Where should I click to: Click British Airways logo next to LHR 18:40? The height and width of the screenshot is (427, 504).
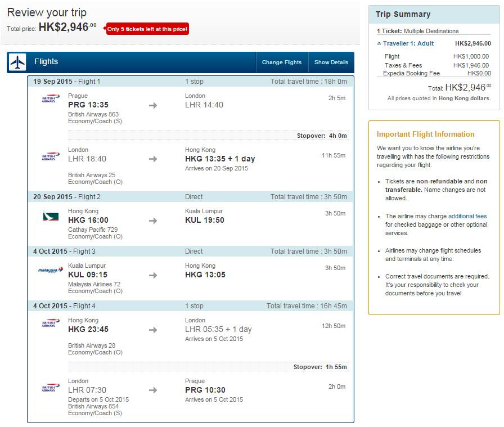(51, 156)
